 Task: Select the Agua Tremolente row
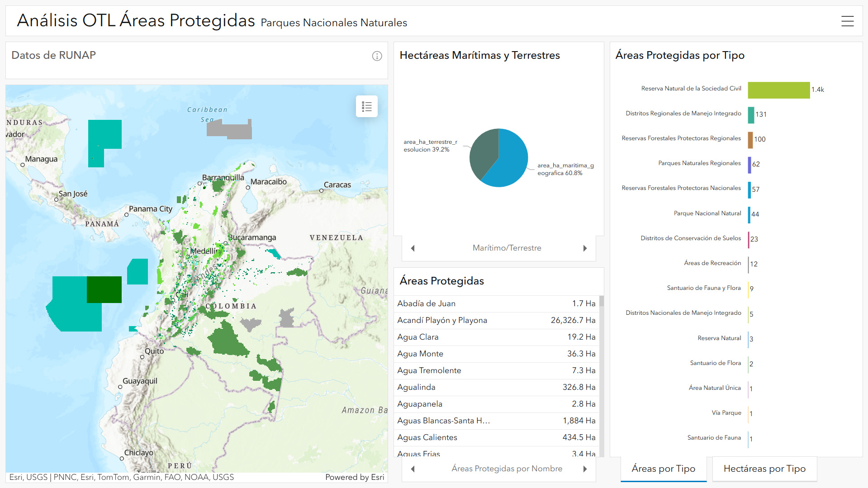coord(496,370)
